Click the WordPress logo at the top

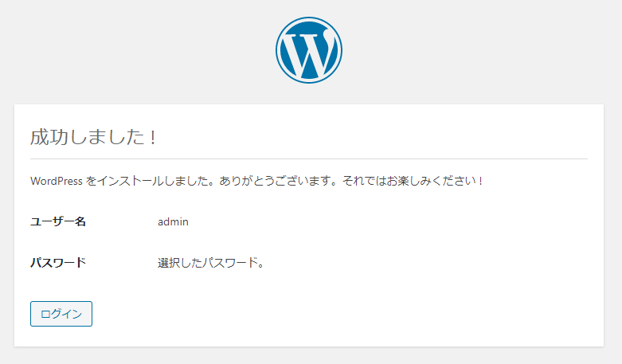tap(309, 50)
